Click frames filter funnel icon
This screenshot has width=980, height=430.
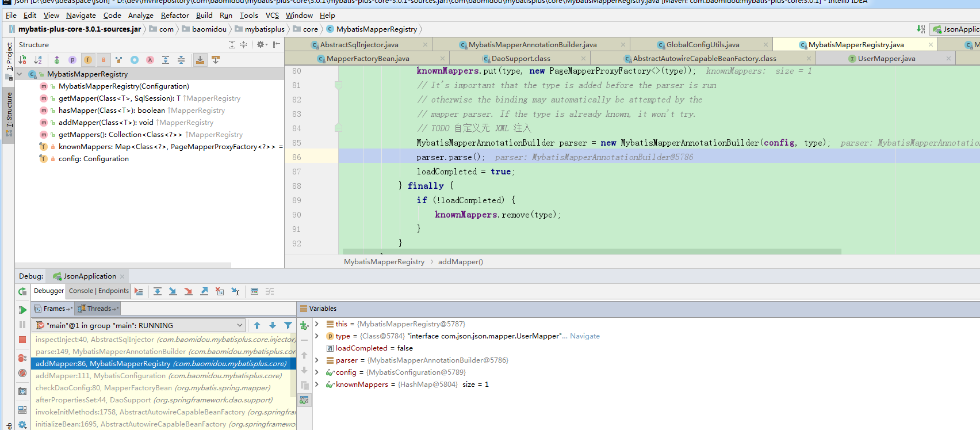click(x=288, y=325)
